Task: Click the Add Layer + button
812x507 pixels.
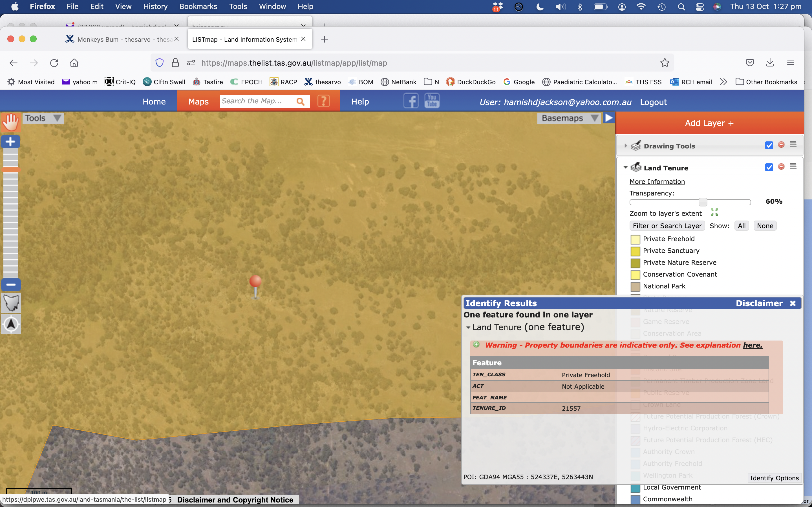Action: coord(709,123)
